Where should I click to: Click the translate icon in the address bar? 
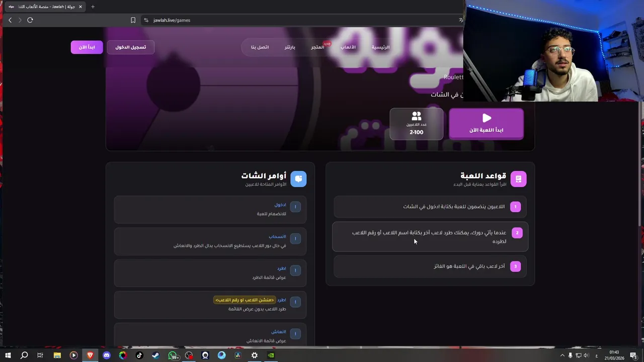(x=461, y=20)
